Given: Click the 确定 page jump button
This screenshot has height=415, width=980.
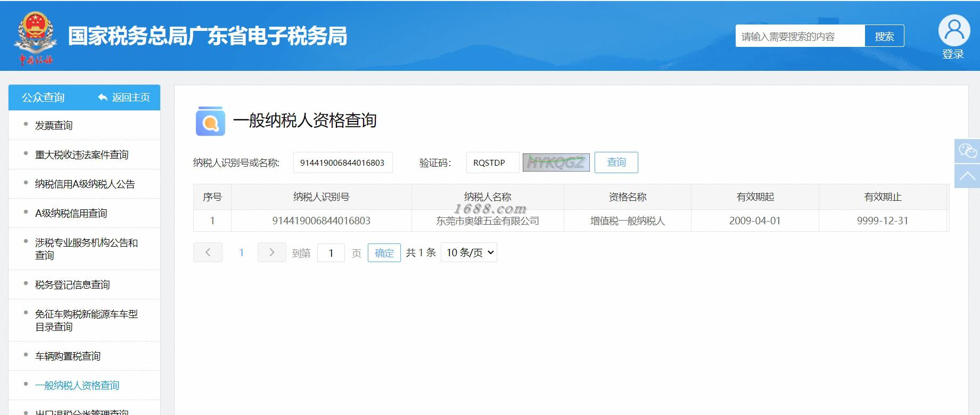Looking at the screenshot, I should [x=384, y=253].
